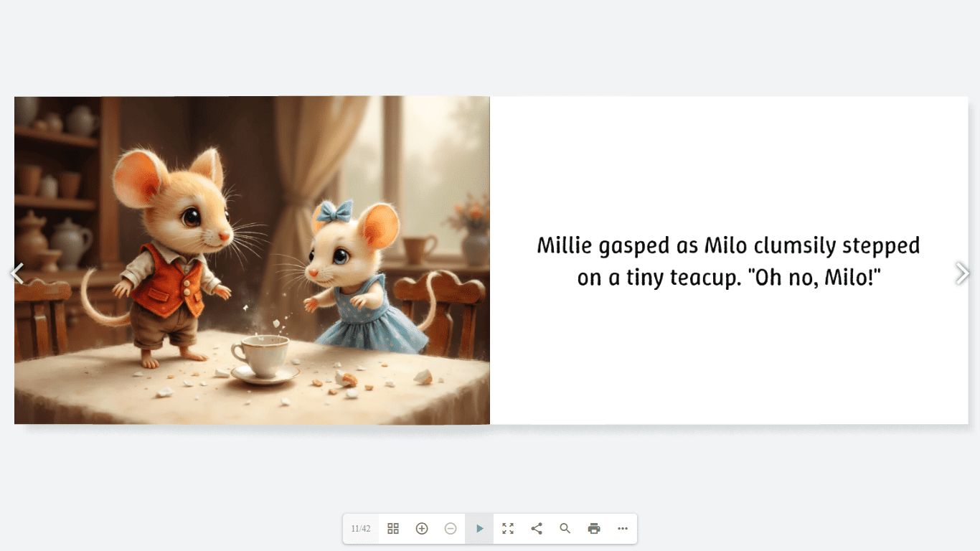Click the teacup on the table

click(x=262, y=356)
